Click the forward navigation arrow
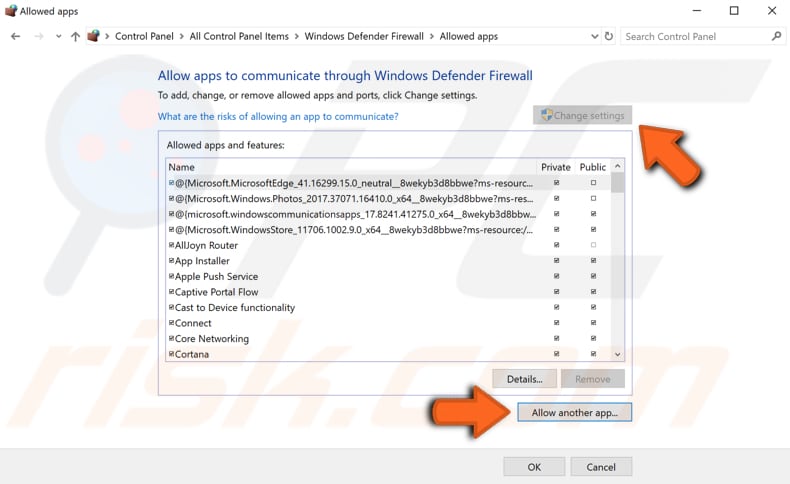This screenshot has width=790, height=484. click(x=39, y=36)
